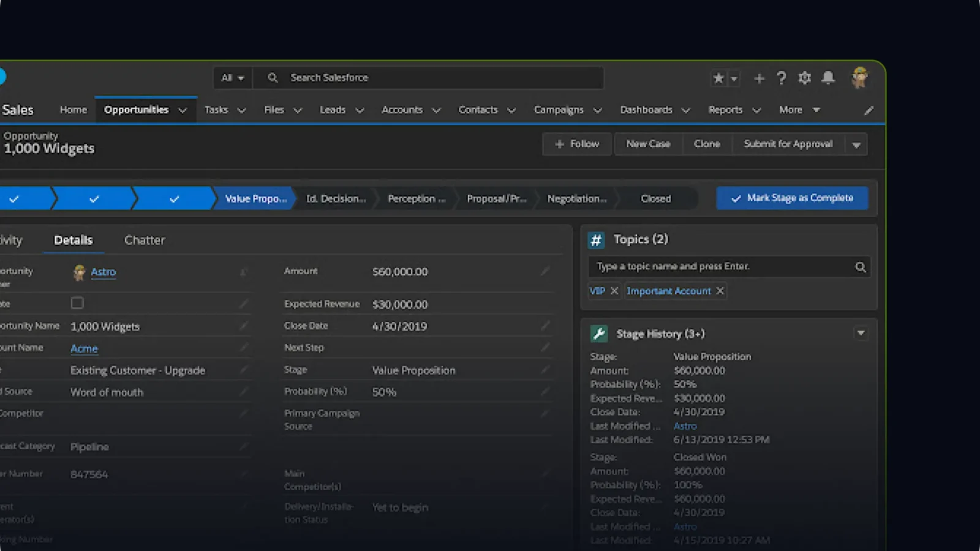
Task: Open the All search scope dropdown
Action: click(x=232, y=78)
